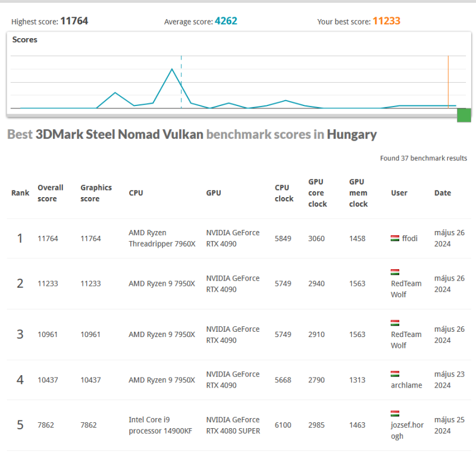Click NVIDIA GeForce RTX 4090 in rank 1
The image size is (476, 452).
(233, 238)
